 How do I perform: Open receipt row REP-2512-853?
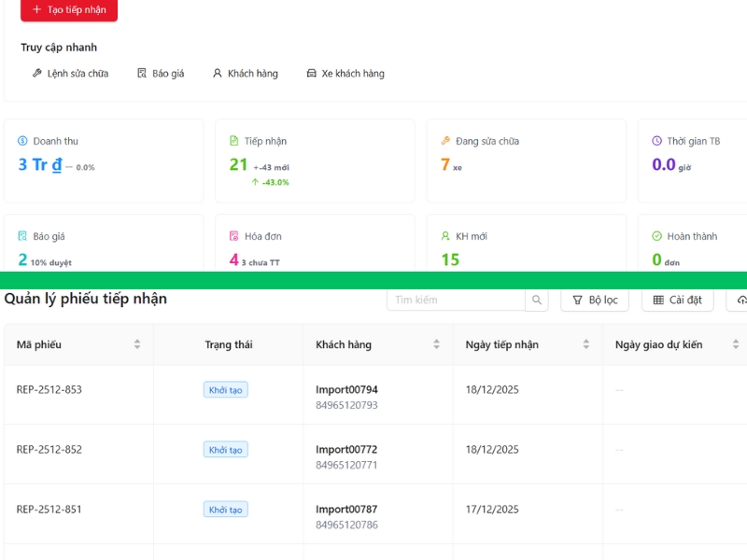(49, 390)
